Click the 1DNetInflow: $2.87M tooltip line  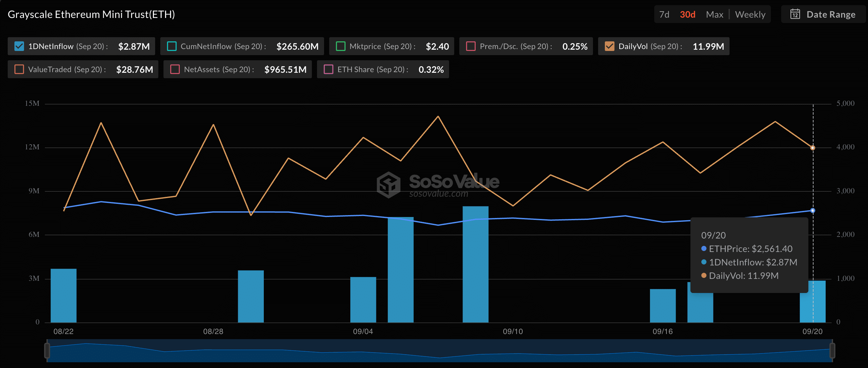coord(749,262)
